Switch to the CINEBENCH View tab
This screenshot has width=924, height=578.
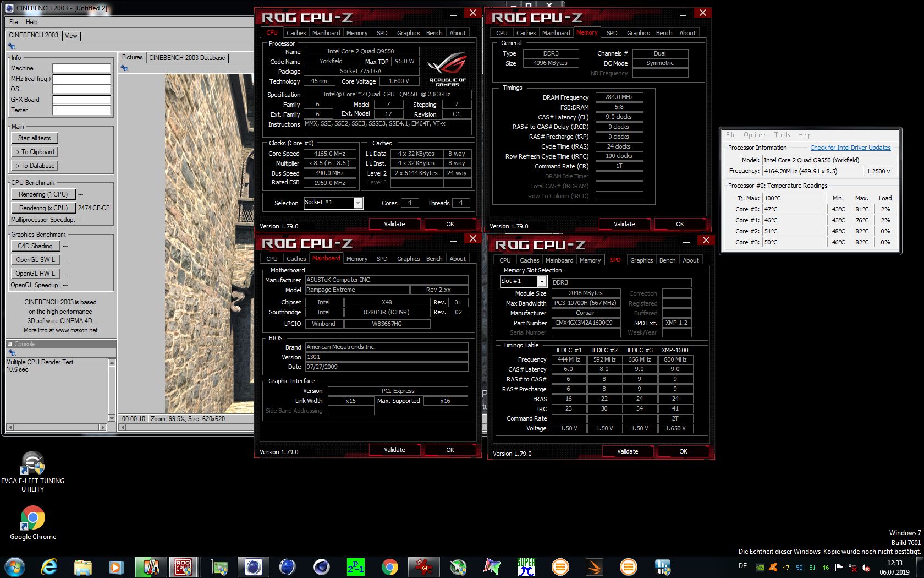click(71, 36)
